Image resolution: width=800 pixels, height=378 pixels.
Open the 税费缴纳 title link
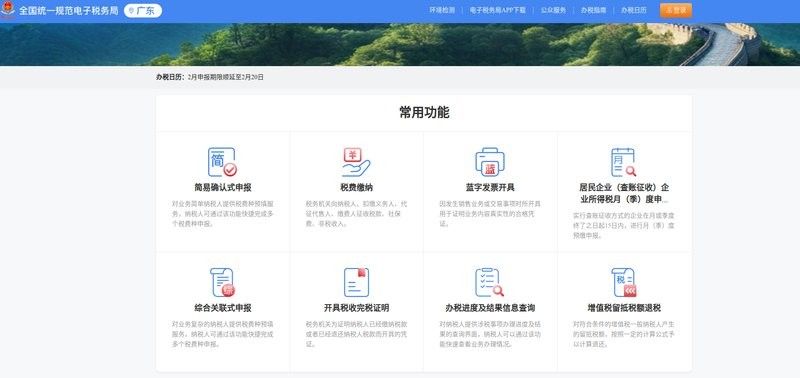(x=356, y=188)
